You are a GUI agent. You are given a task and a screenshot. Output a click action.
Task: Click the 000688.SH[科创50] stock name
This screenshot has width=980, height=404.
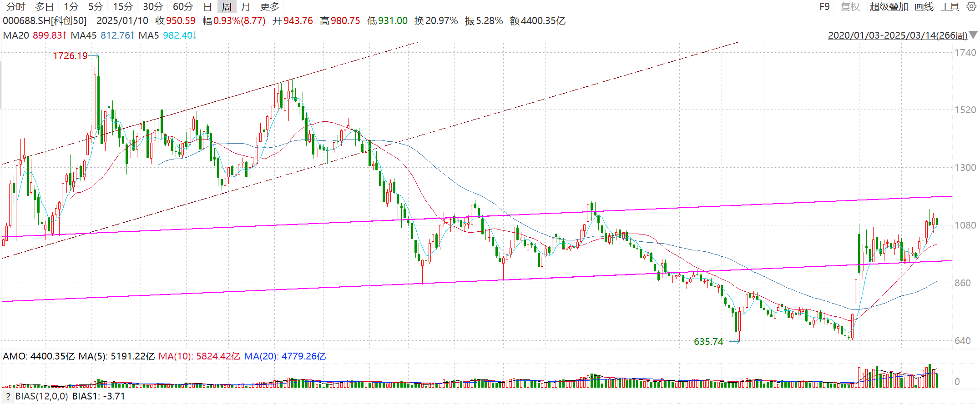[45, 21]
